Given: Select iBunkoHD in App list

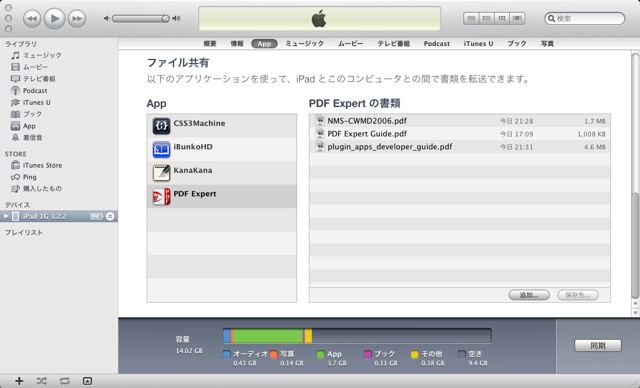Looking at the screenshot, I should click(x=222, y=149).
